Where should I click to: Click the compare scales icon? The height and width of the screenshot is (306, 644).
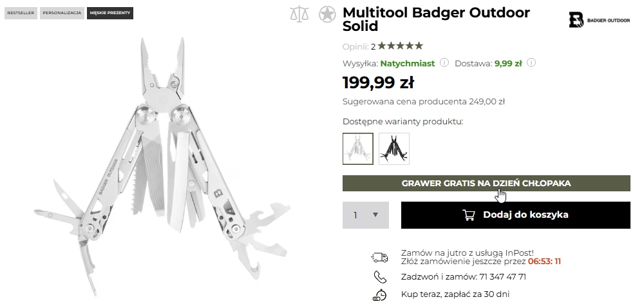coord(299,14)
